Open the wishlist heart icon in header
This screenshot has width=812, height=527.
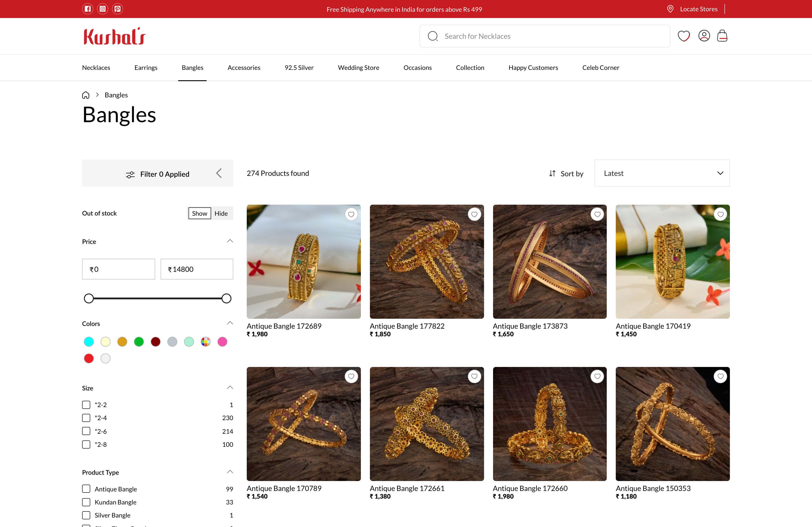tap(684, 36)
